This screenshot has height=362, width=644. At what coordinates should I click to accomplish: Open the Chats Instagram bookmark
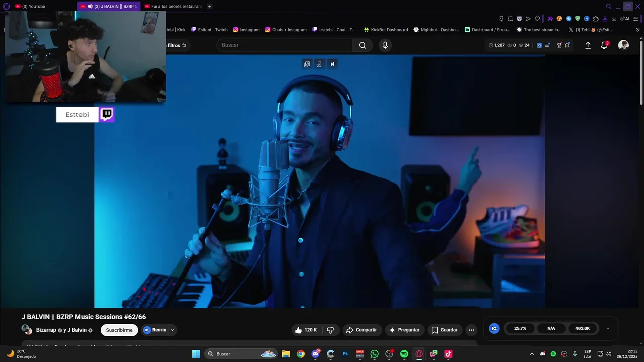coord(286,30)
